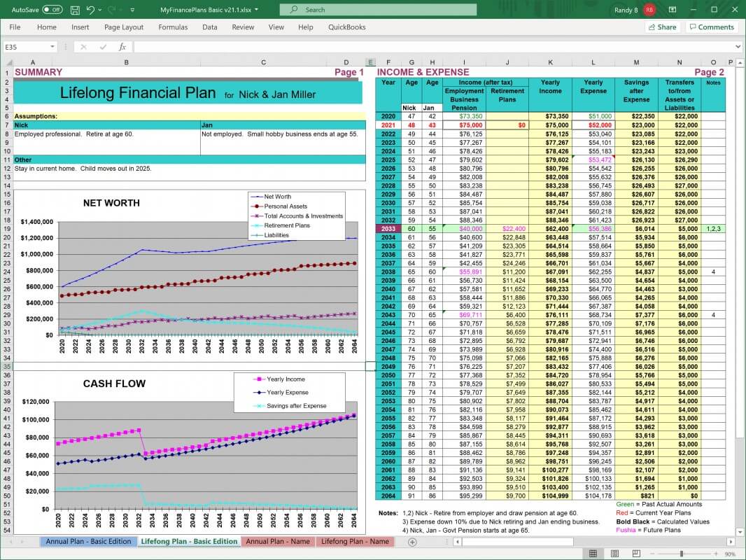Image resolution: width=746 pixels, height=560 pixels.
Task: Expand the Undo history dropdown arrow
Action: pos(99,10)
